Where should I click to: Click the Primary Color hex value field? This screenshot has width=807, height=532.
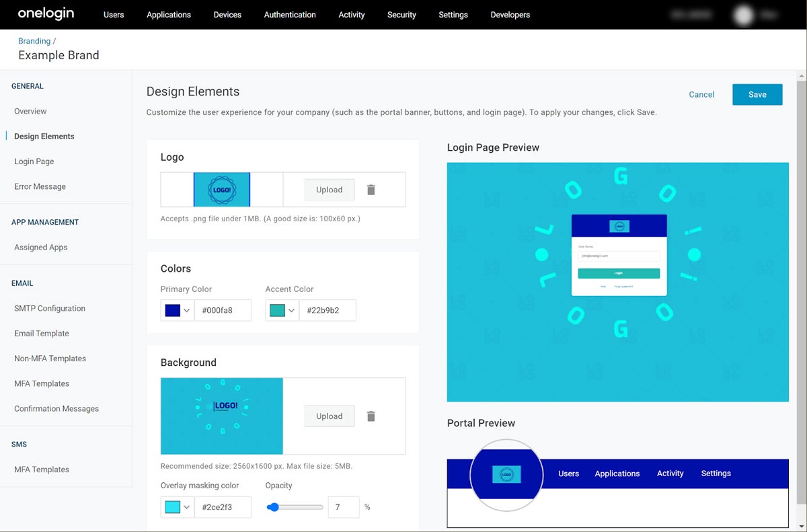223,310
